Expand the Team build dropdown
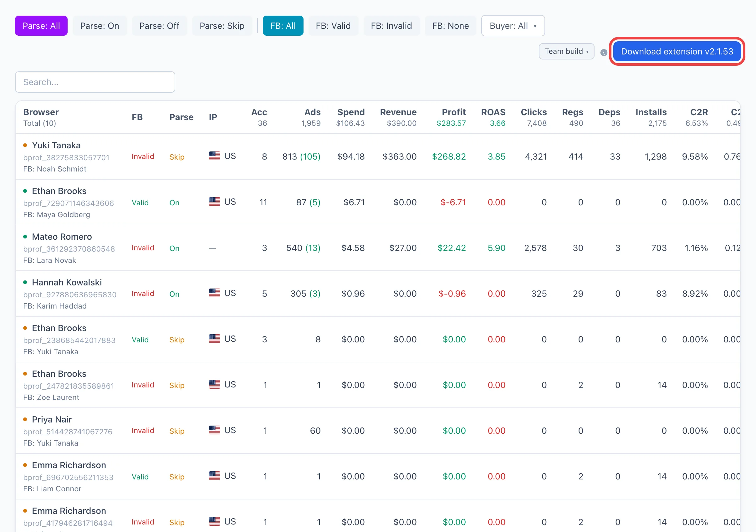756x532 pixels. [x=566, y=51]
